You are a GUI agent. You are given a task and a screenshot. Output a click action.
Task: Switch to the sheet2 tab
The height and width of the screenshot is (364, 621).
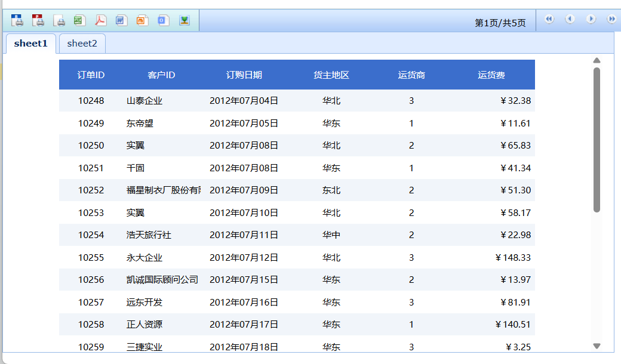click(82, 44)
